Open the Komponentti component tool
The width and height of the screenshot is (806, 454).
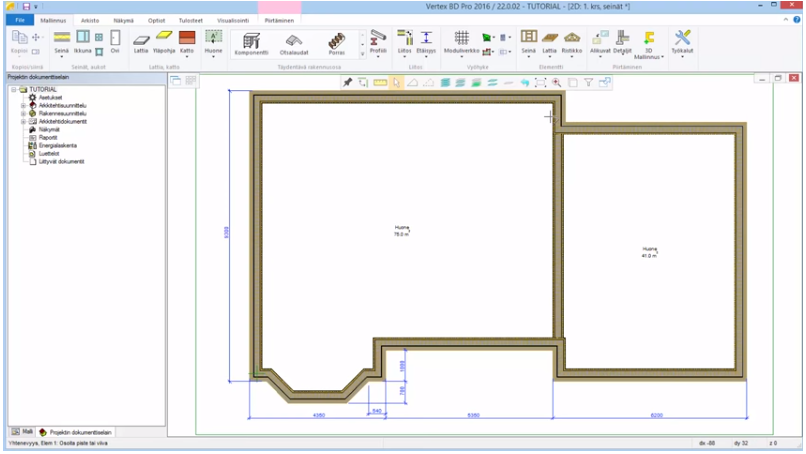252,42
